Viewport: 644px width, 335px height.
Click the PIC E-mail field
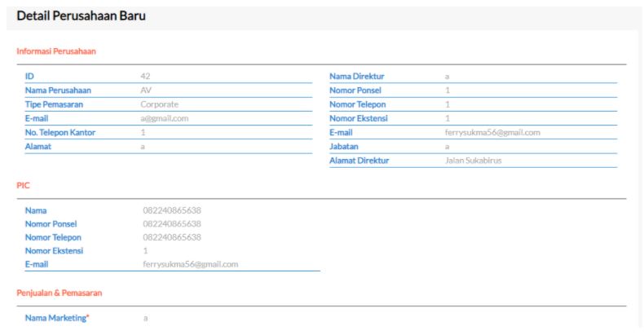228,264
